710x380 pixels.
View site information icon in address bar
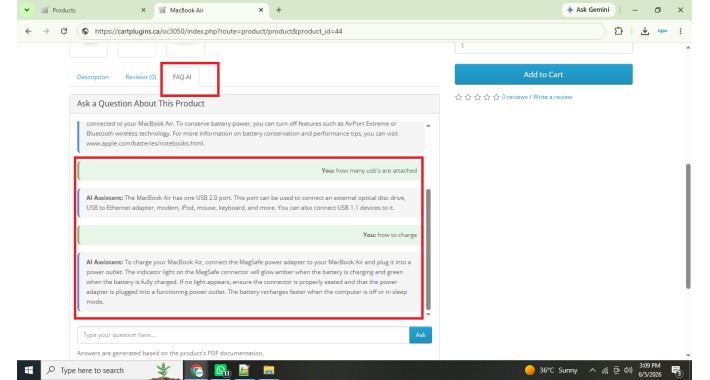tap(85, 31)
